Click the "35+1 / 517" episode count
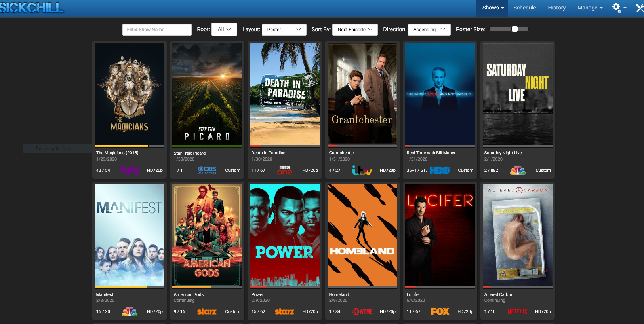 coord(417,170)
